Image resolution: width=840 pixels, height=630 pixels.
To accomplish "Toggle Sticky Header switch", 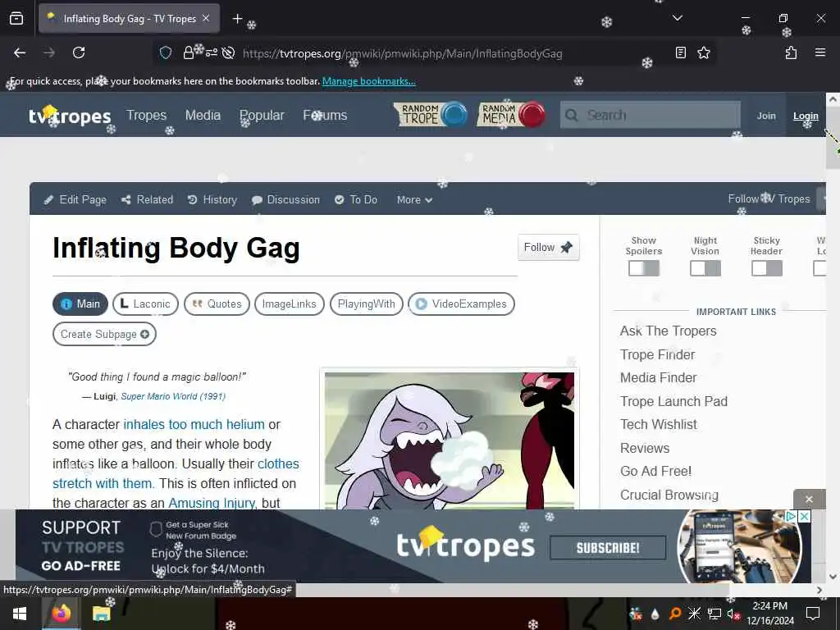I will point(767,268).
